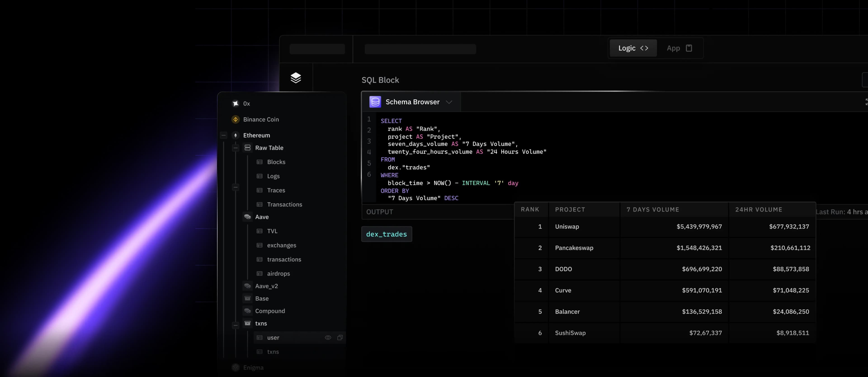Collapse the node beside Traces row
868x377 pixels.
(236, 187)
